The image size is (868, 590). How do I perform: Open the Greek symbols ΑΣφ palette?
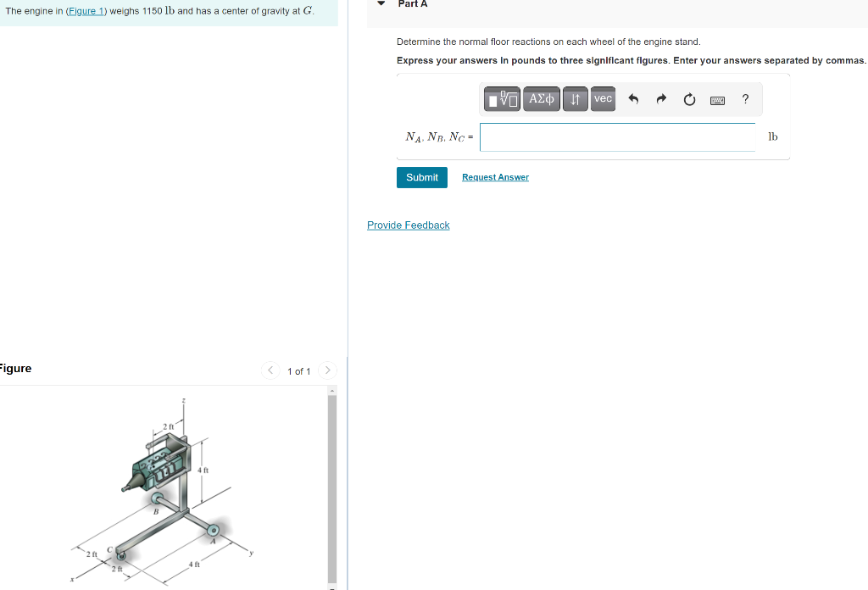pyautogui.click(x=542, y=99)
